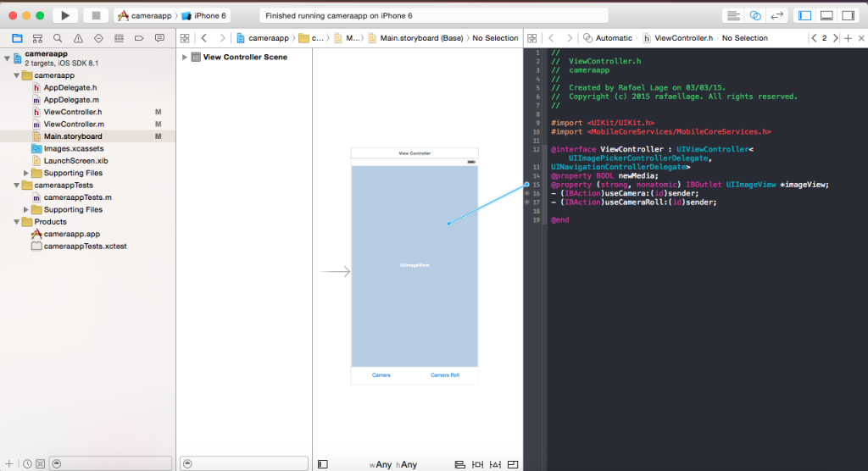
Task: Select the Camera button on the storyboard
Action: tap(381, 374)
